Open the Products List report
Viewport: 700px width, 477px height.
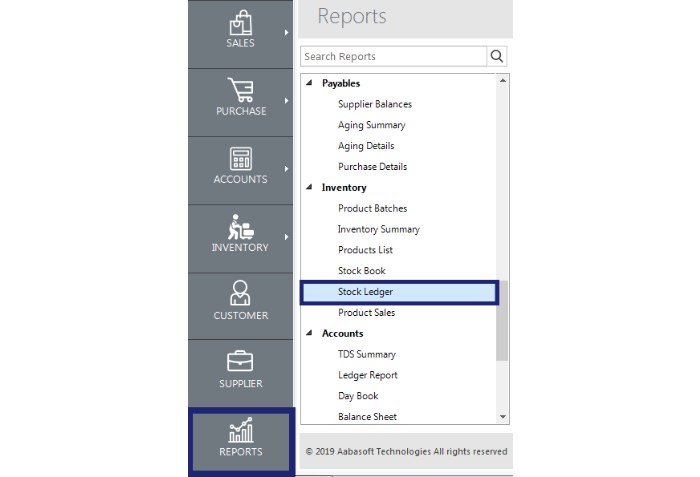pyautogui.click(x=365, y=250)
